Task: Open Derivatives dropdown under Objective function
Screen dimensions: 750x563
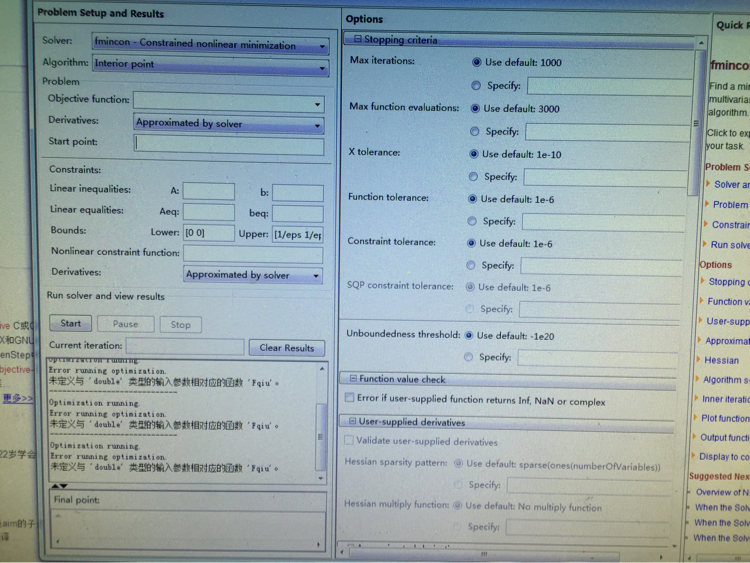Action: click(229, 124)
